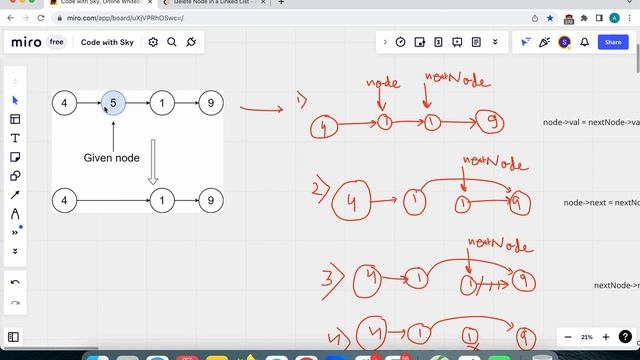This screenshot has width=640, height=360.
Task: Select the Connection line arrow tool
Action: 15,195
